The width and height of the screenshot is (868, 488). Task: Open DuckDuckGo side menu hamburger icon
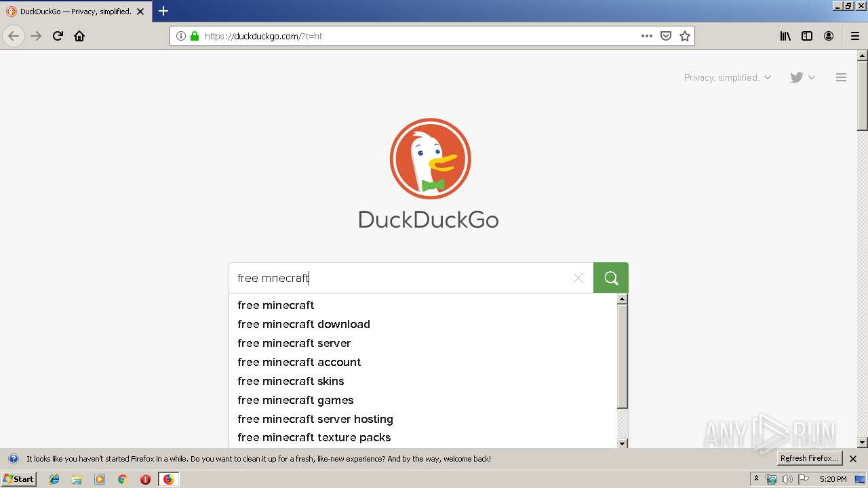(841, 77)
